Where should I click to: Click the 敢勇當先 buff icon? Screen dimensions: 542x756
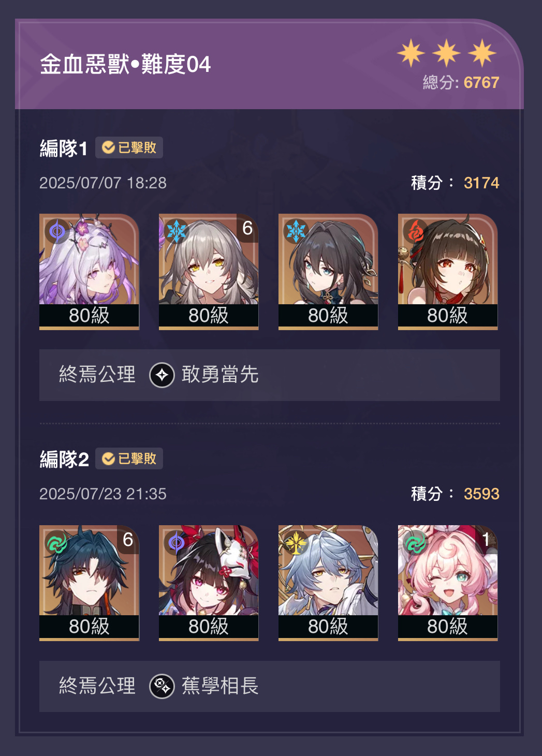coord(162,375)
